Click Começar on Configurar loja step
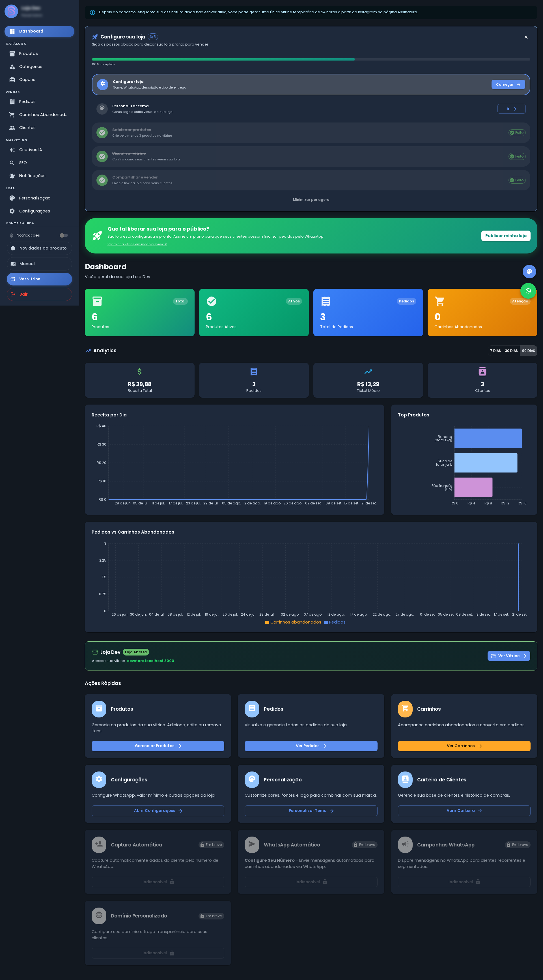This screenshot has height=980, width=543. click(x=508, y=85)
